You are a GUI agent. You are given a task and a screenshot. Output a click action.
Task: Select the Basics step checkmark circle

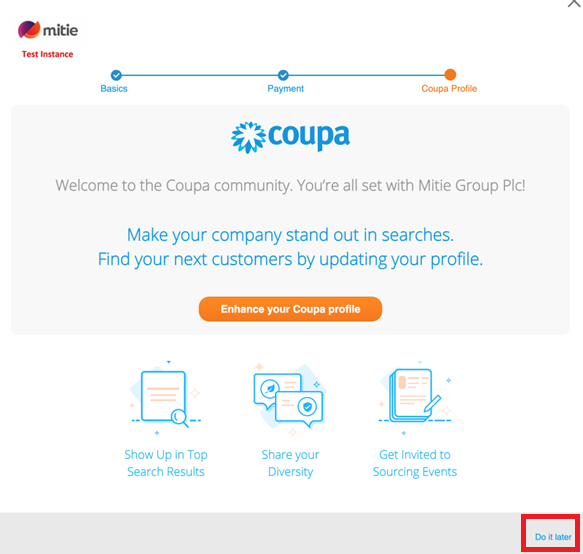point(116,75)
